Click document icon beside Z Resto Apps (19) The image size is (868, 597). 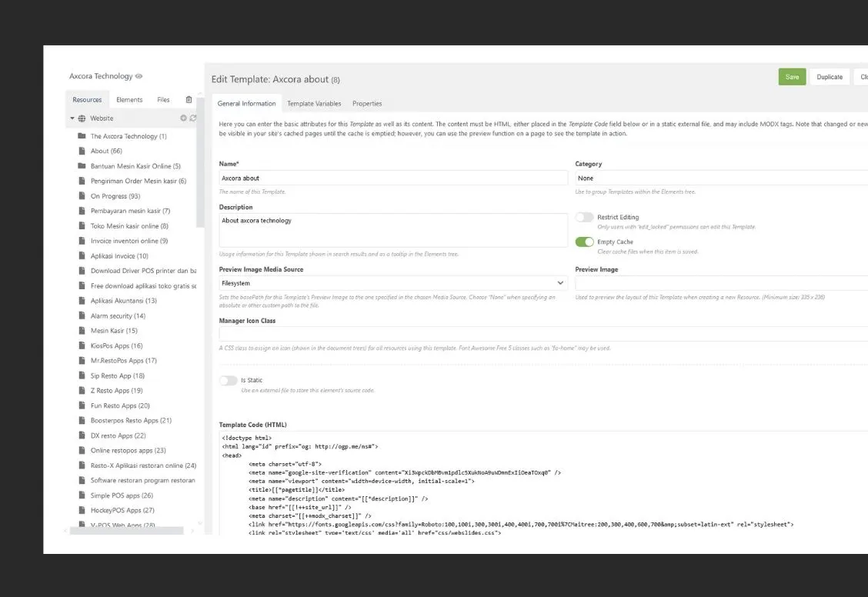(x=82, y=390)
